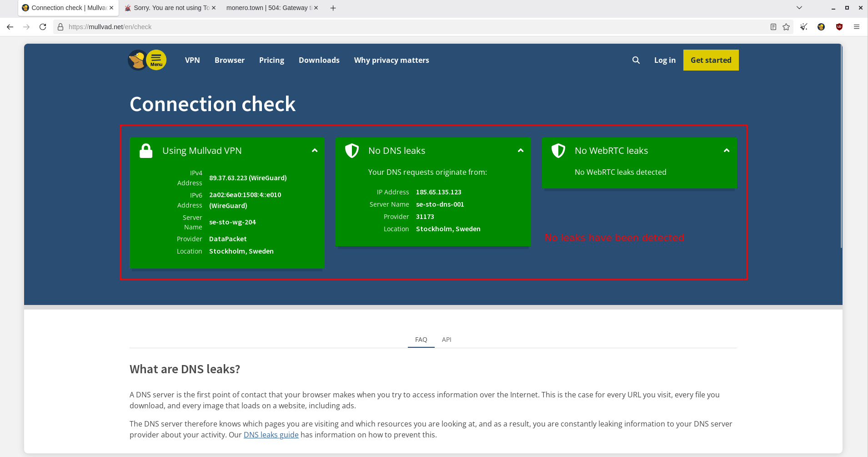Switch to the API tab
Viewport: 868px width, 457px height.
(x=446, y=340)
